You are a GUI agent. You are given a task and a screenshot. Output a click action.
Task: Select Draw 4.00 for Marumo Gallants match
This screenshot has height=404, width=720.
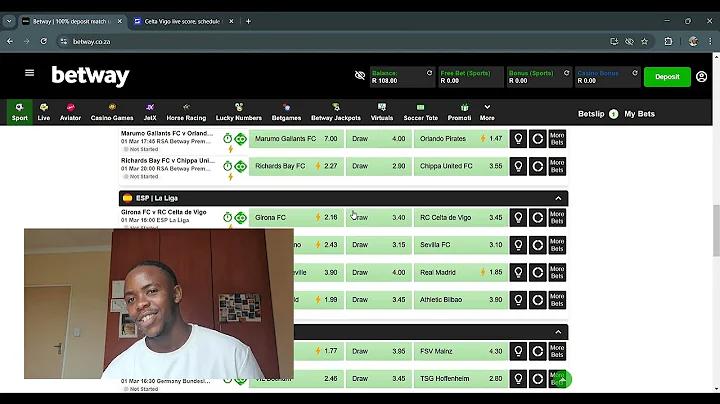(x=379, y=139)
